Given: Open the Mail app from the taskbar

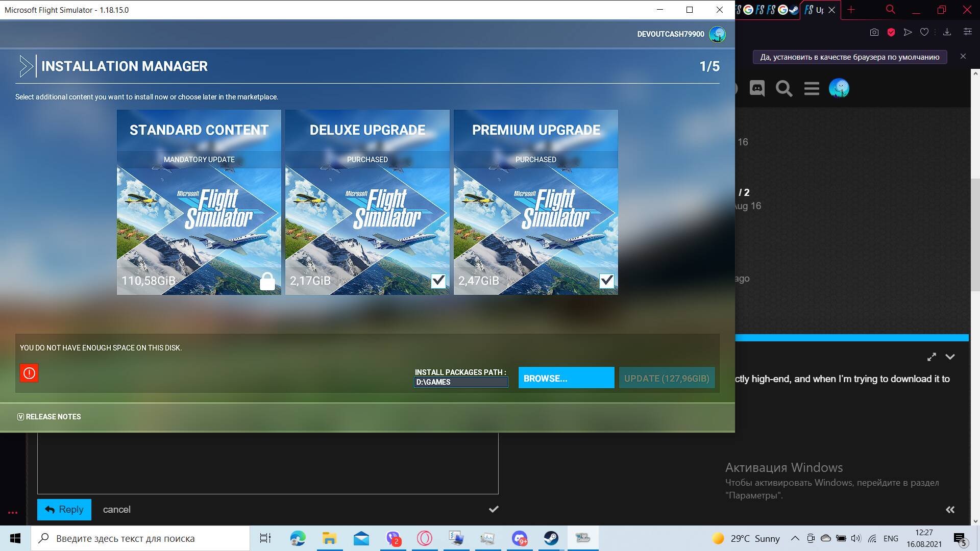Looking at the screenshot, I should coord(361,538).
